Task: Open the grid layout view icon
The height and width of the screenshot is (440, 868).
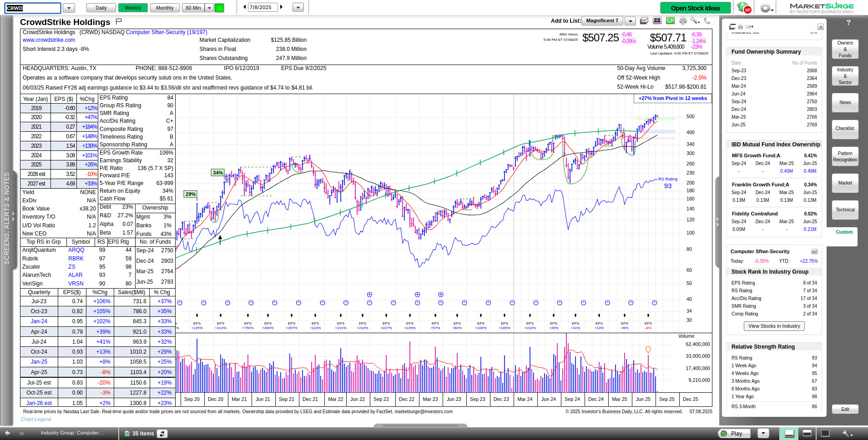Action: coord(657,20)
